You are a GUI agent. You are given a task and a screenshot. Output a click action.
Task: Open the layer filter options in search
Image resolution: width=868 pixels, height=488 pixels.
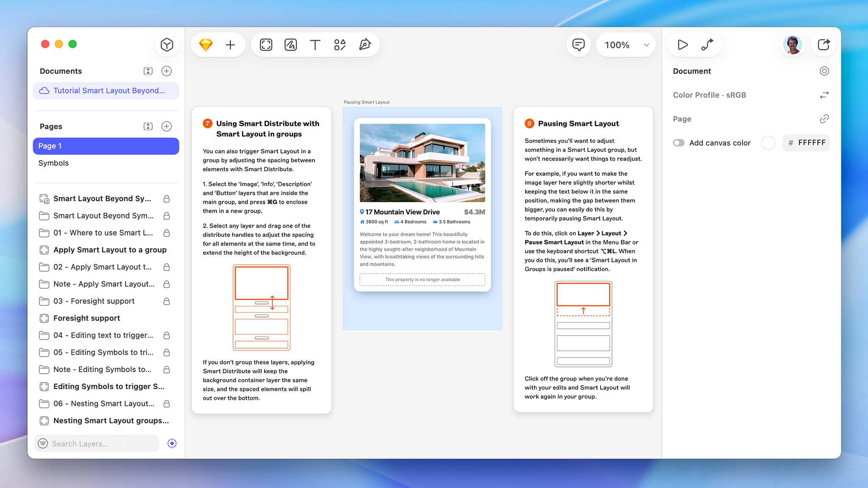tap(43, 444)
